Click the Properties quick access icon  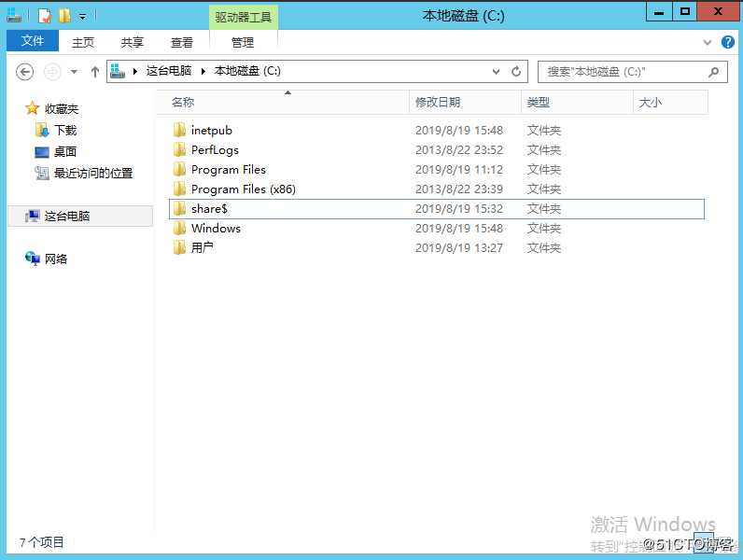(45, 16)
